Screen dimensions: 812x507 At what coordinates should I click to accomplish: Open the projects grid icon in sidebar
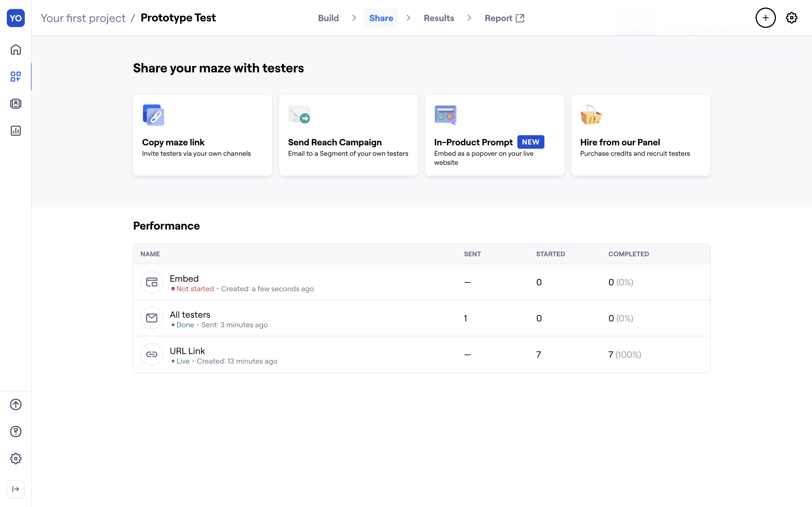click(16, 76)
